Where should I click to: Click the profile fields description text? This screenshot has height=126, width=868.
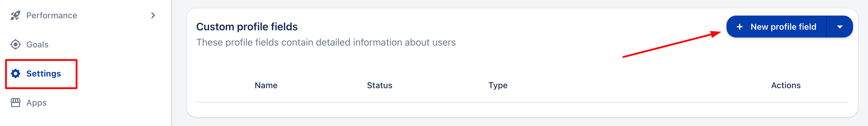(325, 43)
